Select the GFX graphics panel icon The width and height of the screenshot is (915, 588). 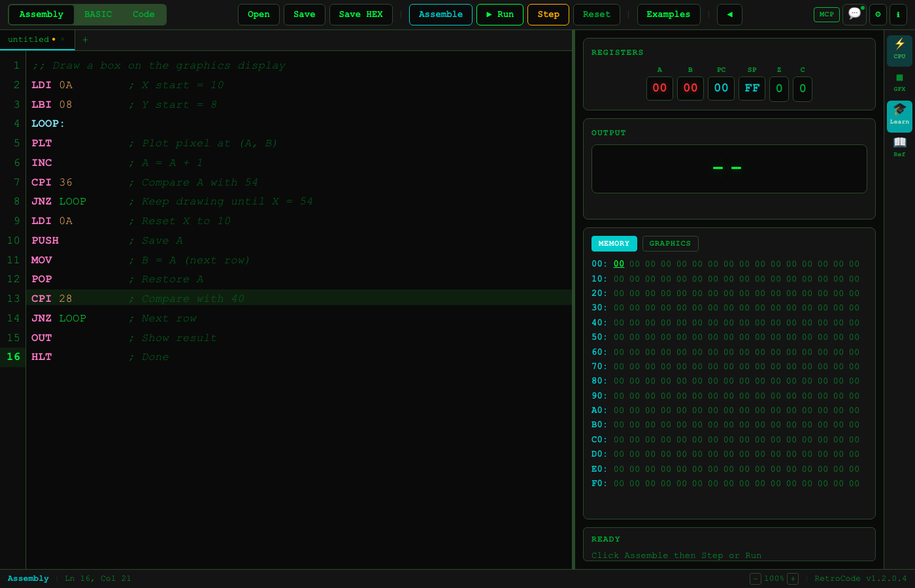pyautogui.click(x=899, y=81)
